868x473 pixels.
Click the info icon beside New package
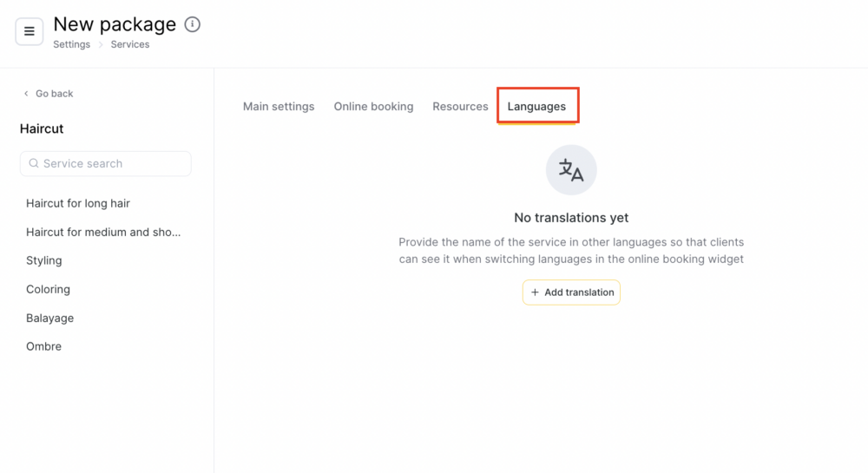[x=192, y=24]
